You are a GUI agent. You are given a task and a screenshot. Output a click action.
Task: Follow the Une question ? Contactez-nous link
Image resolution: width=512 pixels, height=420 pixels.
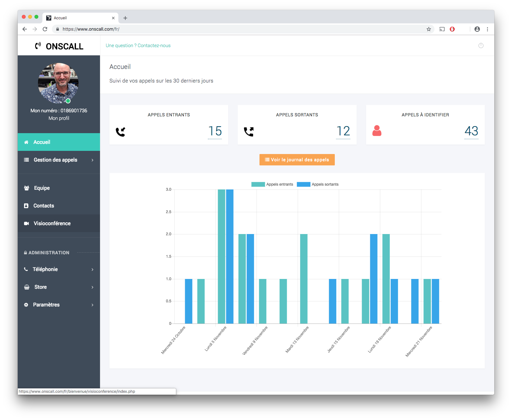pyautogui.click(x=138, y=46)
